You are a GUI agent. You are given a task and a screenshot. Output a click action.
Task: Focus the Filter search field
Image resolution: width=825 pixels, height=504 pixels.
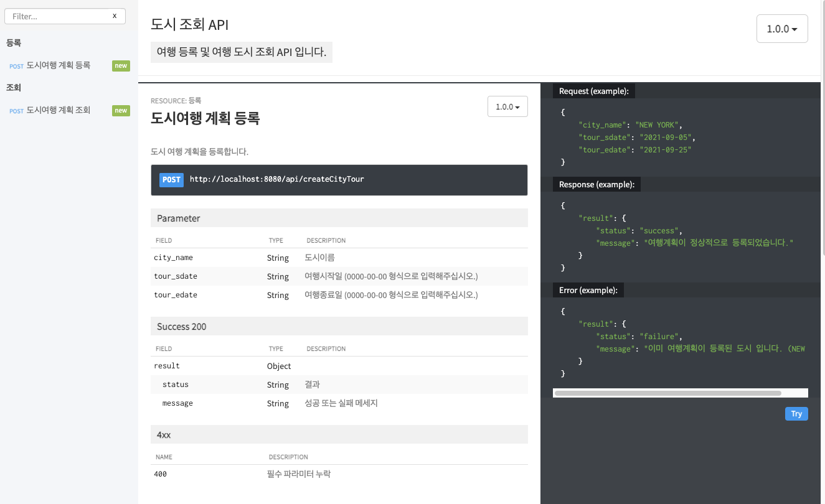click(x=65, y=16)
